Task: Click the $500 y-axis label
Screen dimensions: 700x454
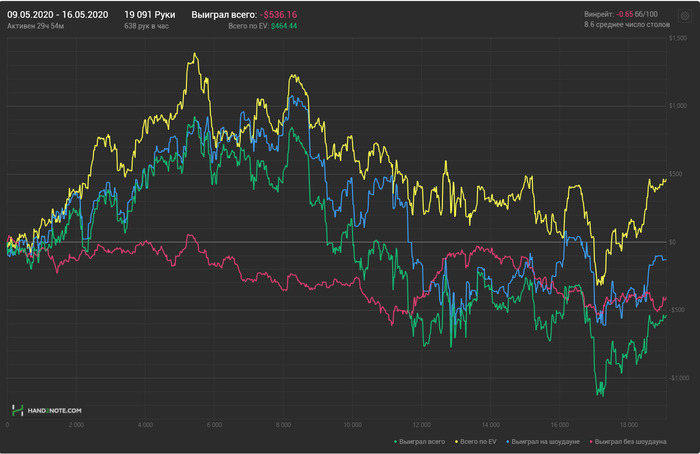Action: pyautogui.click(x=675, y=174)
